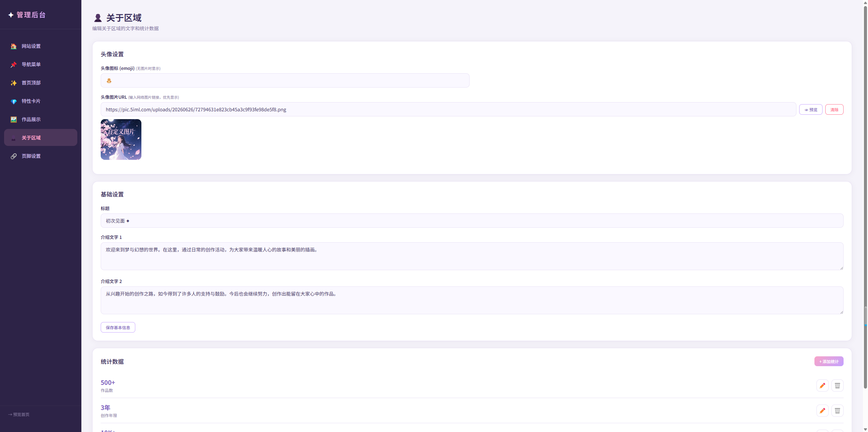This screenshot has width=868, height=432.
Task: Click the scrollbar down arrow at the bottom
Action: coord(865,429)
